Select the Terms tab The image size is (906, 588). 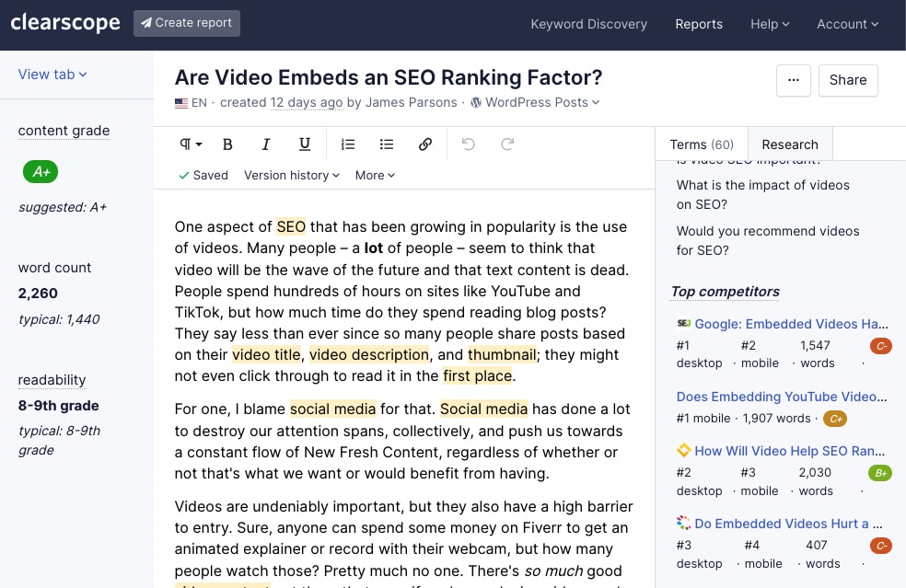(x=702, y=144)
